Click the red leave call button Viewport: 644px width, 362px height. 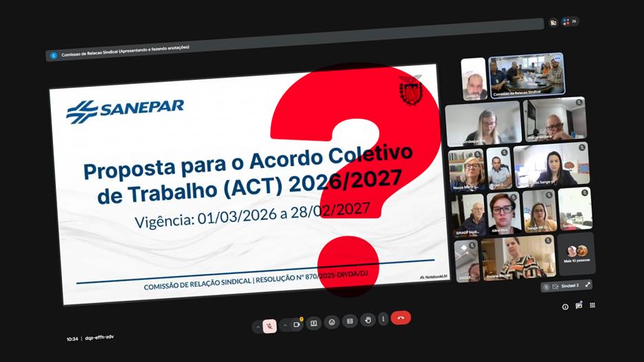coord(401,317)
